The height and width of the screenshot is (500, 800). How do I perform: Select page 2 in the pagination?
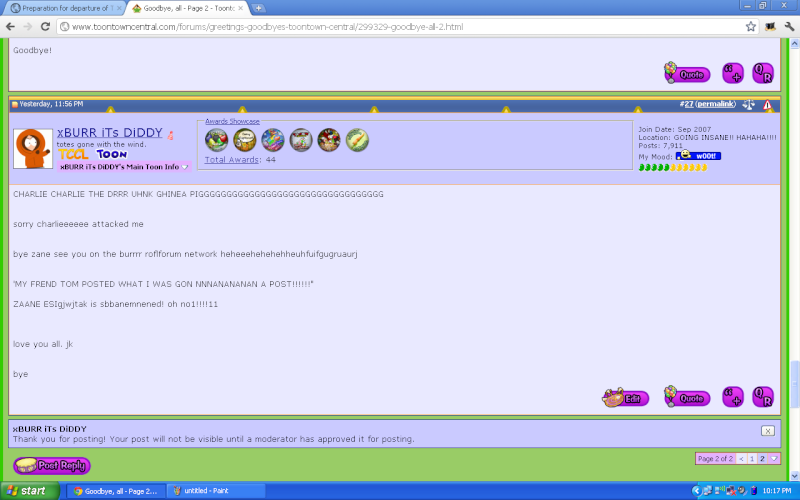[x=762, y=459]
